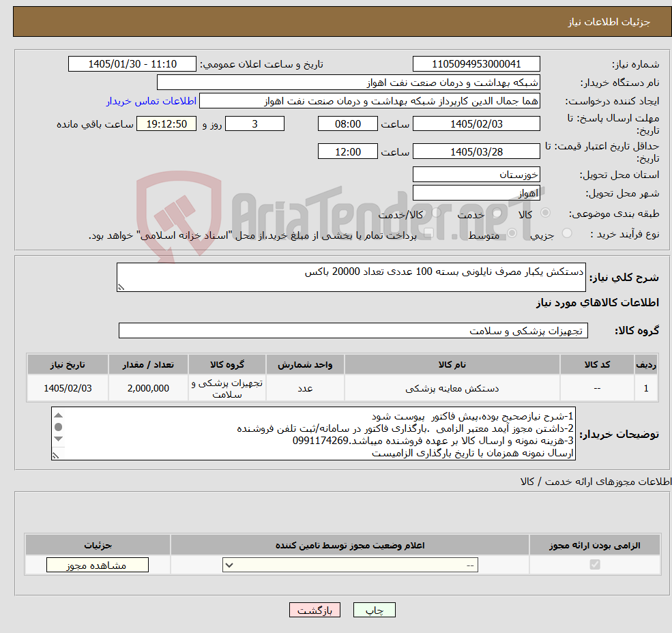Select the کالا/خدمت radio button
The height and width of the screenshot is (633, 672).
pos(436,213)
